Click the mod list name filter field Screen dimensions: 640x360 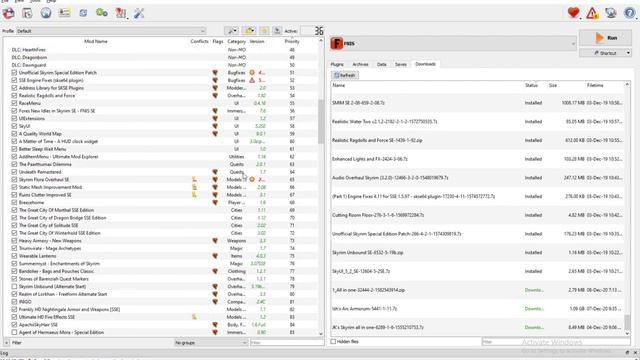[286, 343]
